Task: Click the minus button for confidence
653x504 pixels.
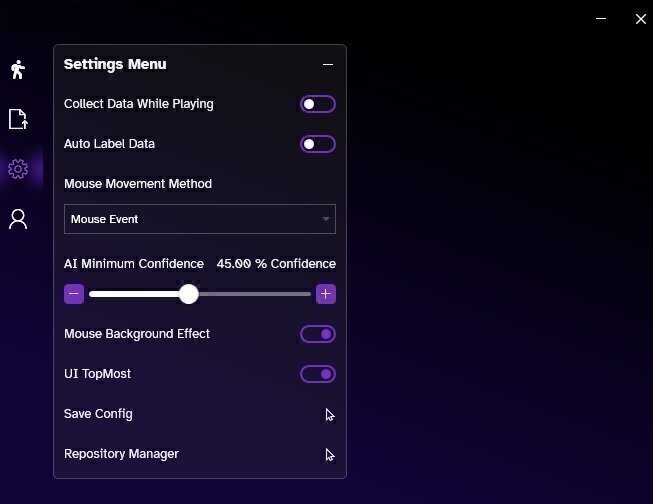Action: (x=74, y=294)
